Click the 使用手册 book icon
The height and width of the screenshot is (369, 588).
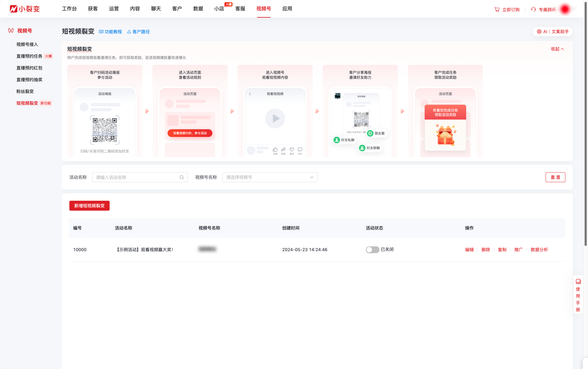(578, 281)
